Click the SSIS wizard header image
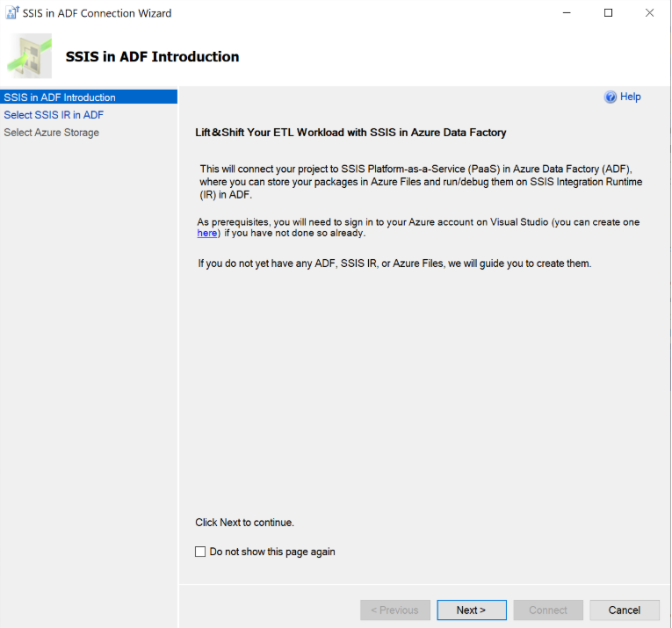The image size is (672, 628). pos(30,56)
